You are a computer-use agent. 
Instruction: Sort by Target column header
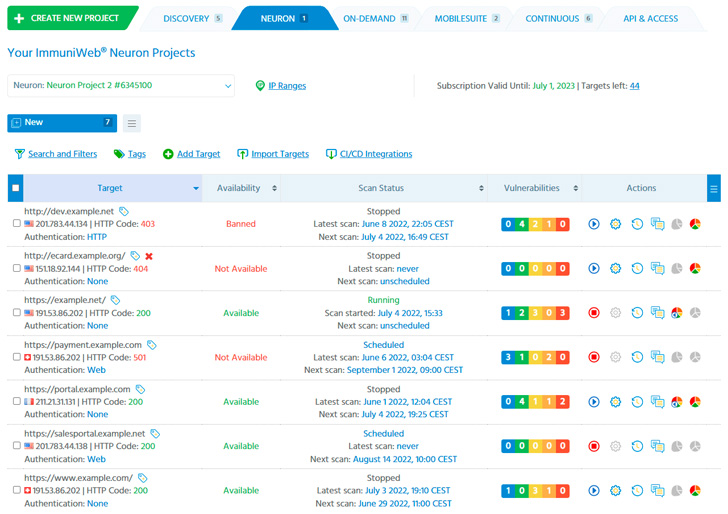coord(112,188)
